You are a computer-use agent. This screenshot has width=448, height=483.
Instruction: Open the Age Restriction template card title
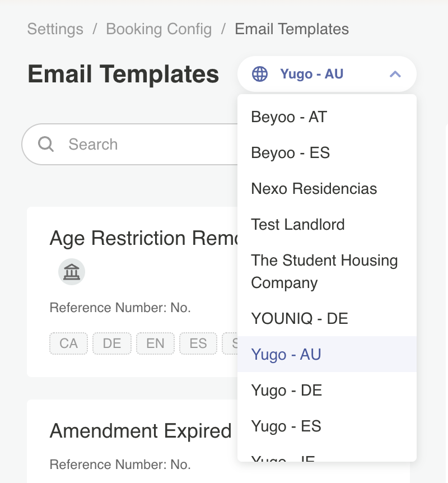[x=143, y=238]
